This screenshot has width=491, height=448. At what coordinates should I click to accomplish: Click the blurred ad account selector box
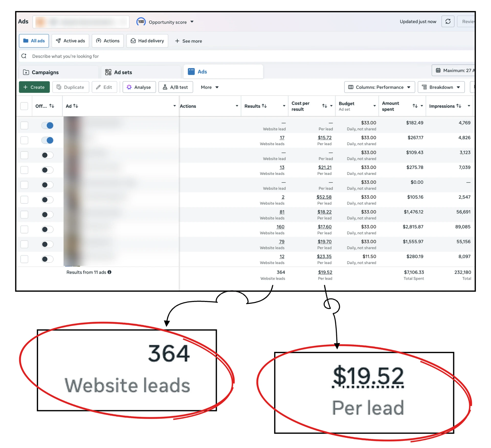pos(81,22)
